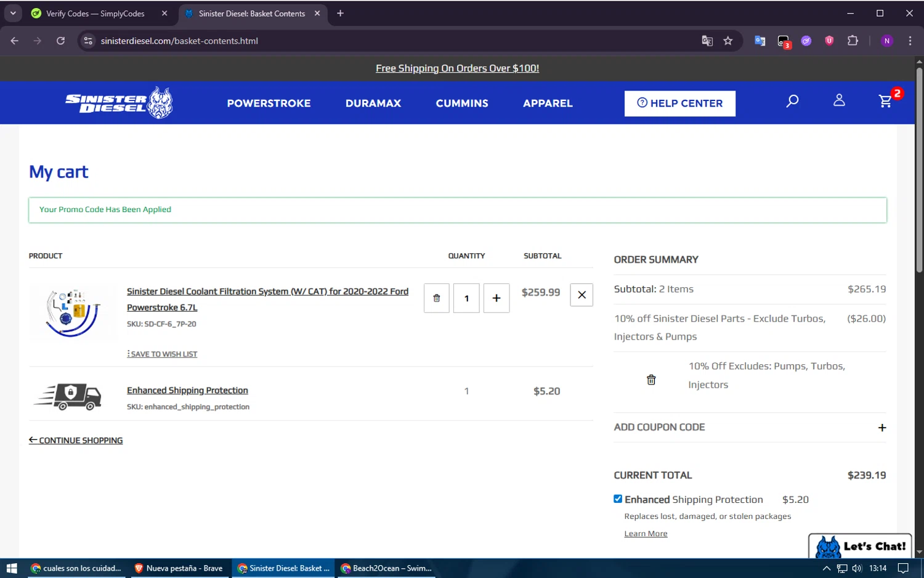The image size is (924, 578).
Task: Open the Windows Start menu
Action: tap(12, 568)
